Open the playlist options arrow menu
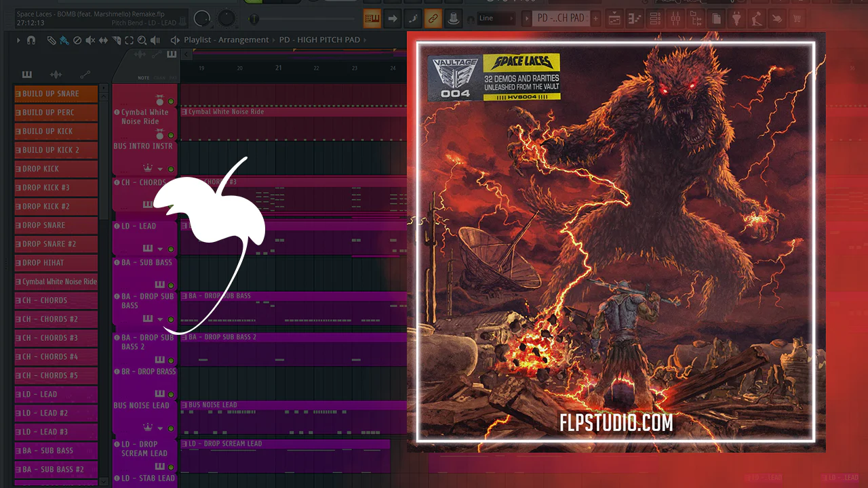 click(18, 41)
